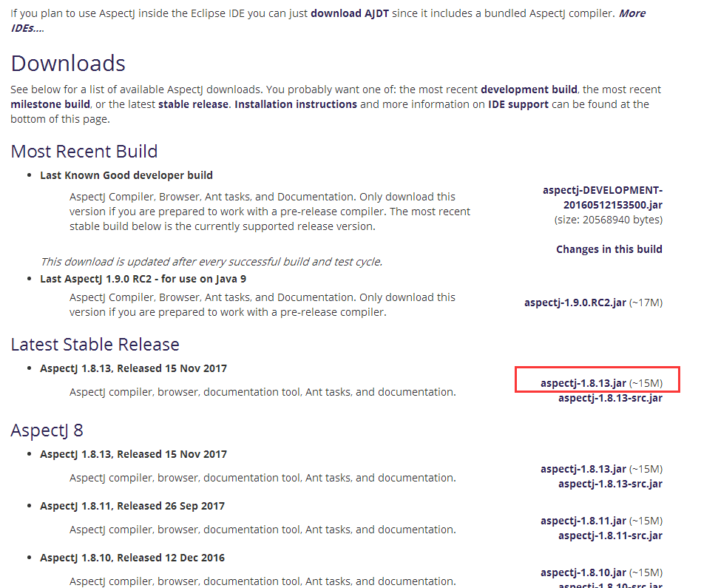The height and width of the screenshot is (588, 701).
Task: Select Last AspectJ 1.9.0 RC2 entry title
Action: point(143,279)
